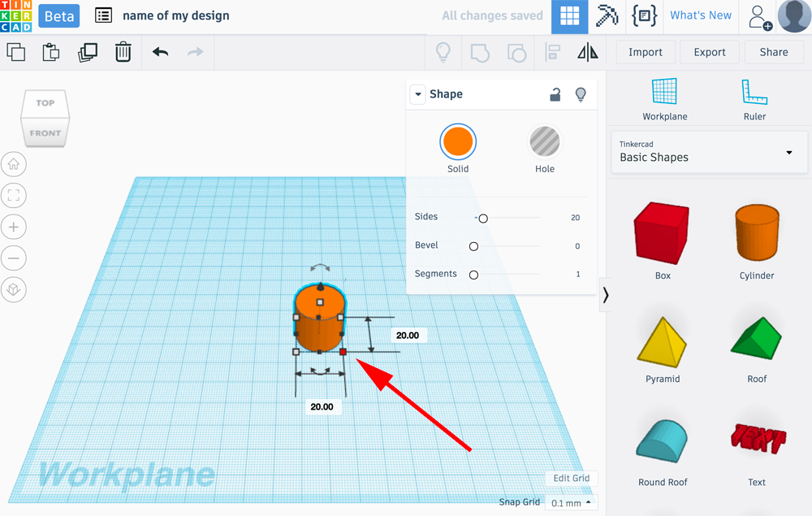Collapse the Shape panel arrow
Viewport: 812px width, 516px height.
(418, 94)
